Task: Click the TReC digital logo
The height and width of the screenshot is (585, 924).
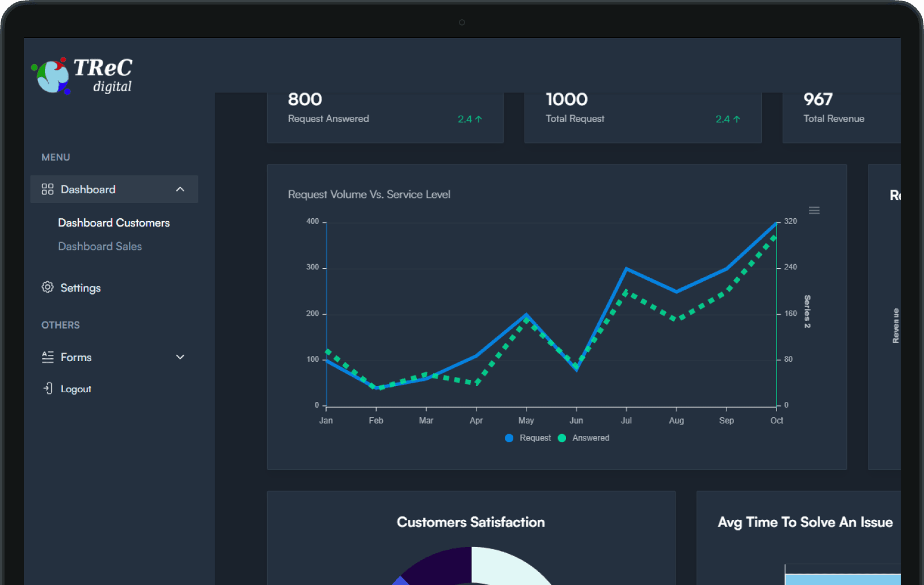Action: (82, 75)
